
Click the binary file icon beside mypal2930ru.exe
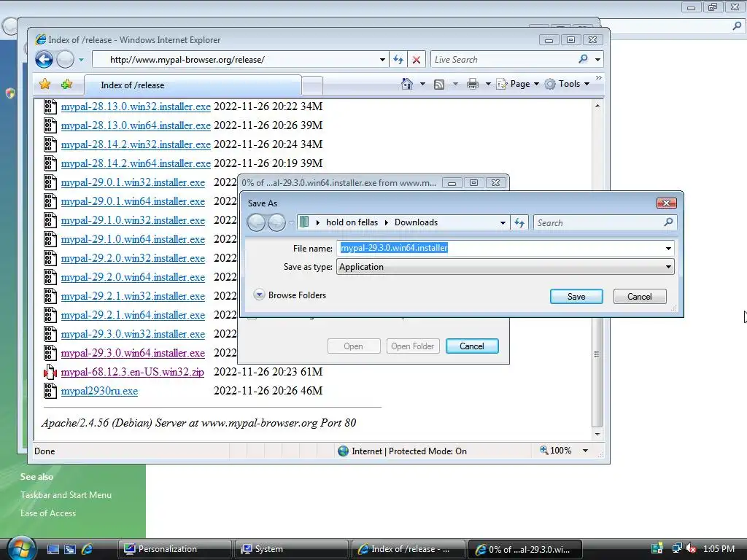pos(50,391)
